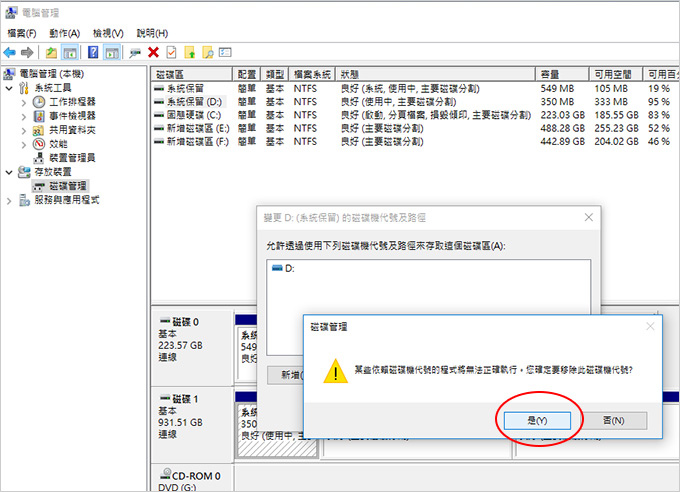Collapse the 系統工具 tree node
The height and width of the screenshot is (492, 680).
pyautogui.click(x=9, y=89)
